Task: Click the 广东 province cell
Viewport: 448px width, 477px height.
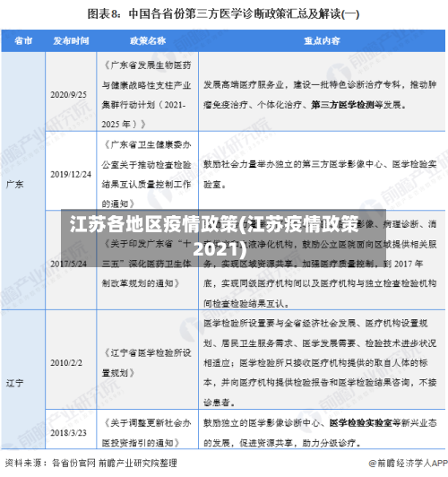Action: point(15,184)
